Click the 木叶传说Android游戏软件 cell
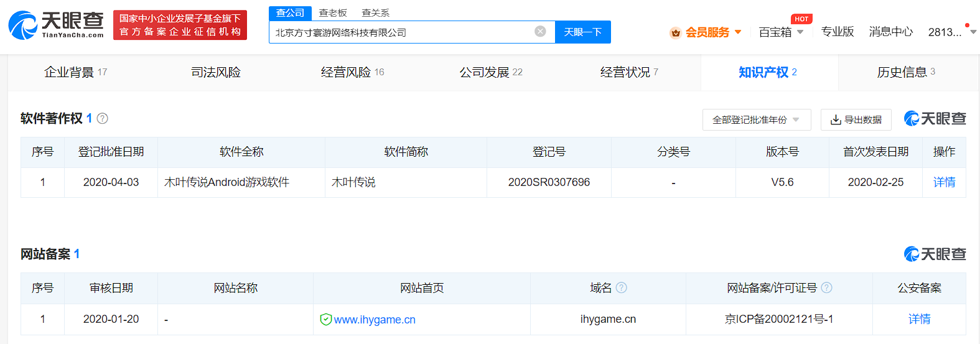This screenshot has height=344, width=980. 241,182
